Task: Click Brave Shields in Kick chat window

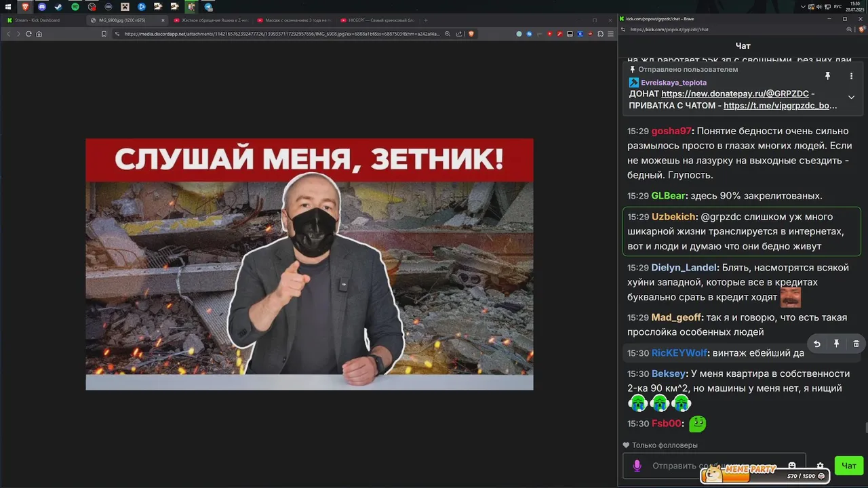Action: pos(861,29)
